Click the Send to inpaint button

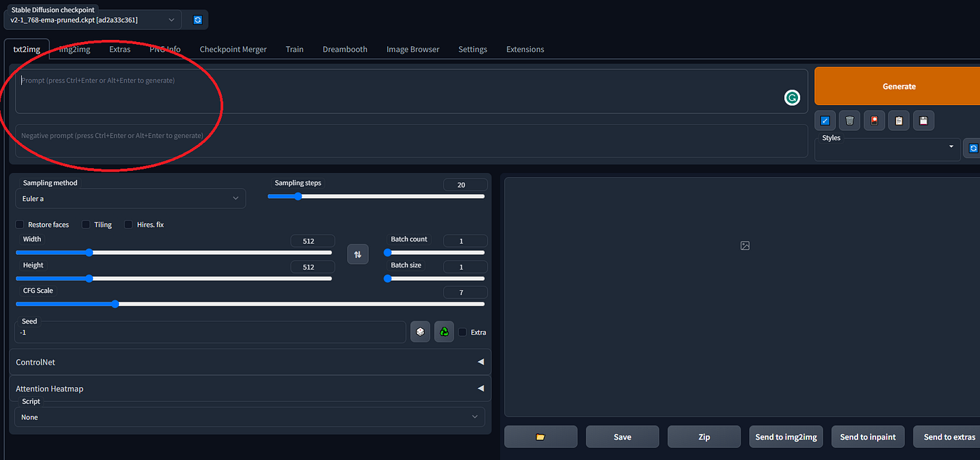coord(868,437)
